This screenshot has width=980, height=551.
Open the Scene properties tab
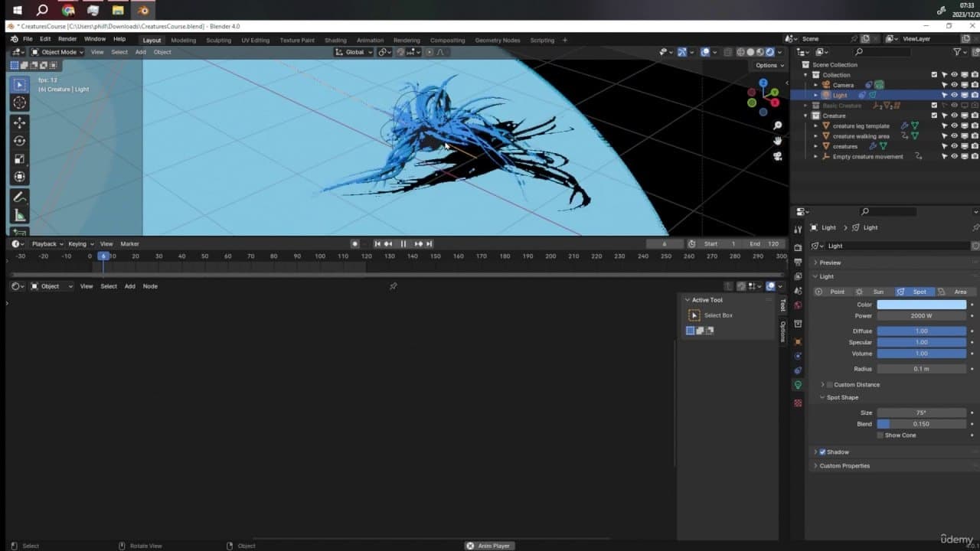pyautogui.click(x=798, y=291)
